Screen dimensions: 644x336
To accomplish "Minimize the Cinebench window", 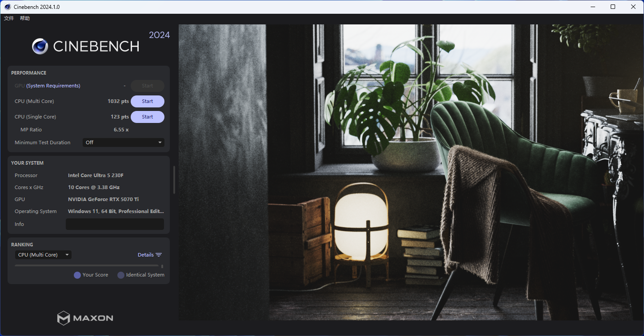I will click(592, 7).
